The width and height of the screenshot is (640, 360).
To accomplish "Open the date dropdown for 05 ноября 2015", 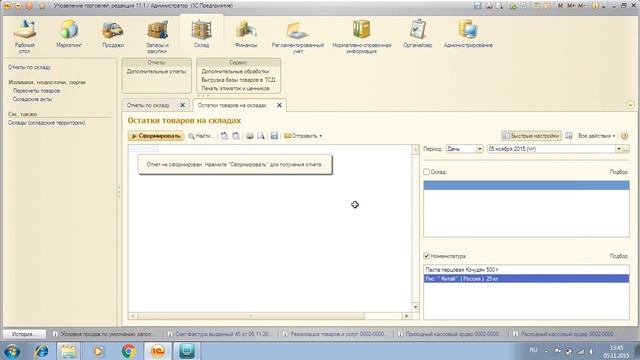I will 618,149.
